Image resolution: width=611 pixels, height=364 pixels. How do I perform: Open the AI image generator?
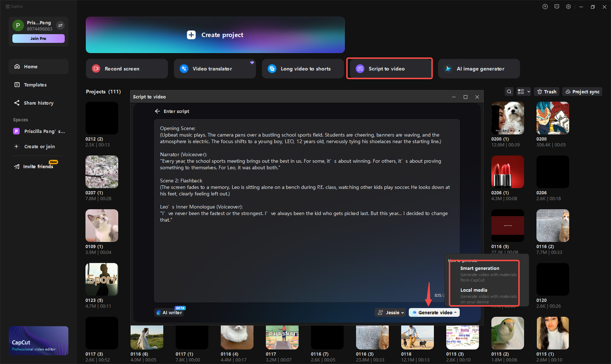pyautogui.click(x=479, y=69)
